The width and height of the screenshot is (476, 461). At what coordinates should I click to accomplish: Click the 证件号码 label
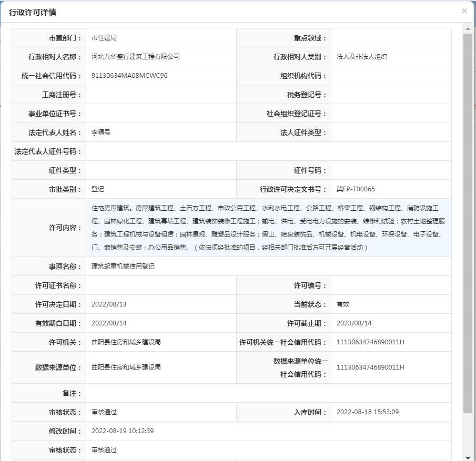tap(310, 170)
